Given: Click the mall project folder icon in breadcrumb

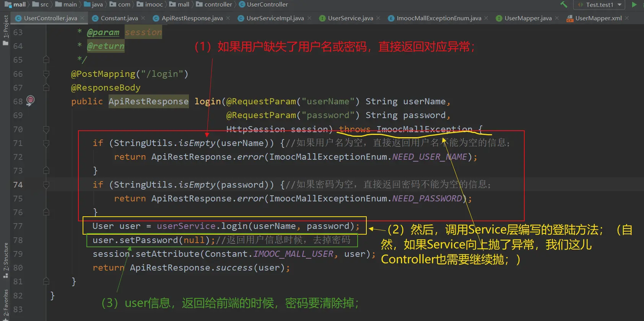Looking at the screenshot, I should tap(8, 5).
